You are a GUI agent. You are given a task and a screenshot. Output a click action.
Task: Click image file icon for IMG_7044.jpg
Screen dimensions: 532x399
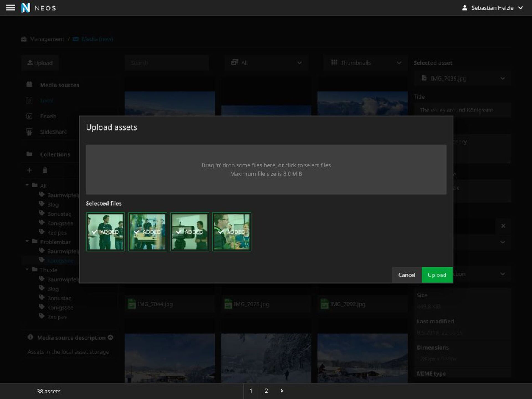click(132, 304)
